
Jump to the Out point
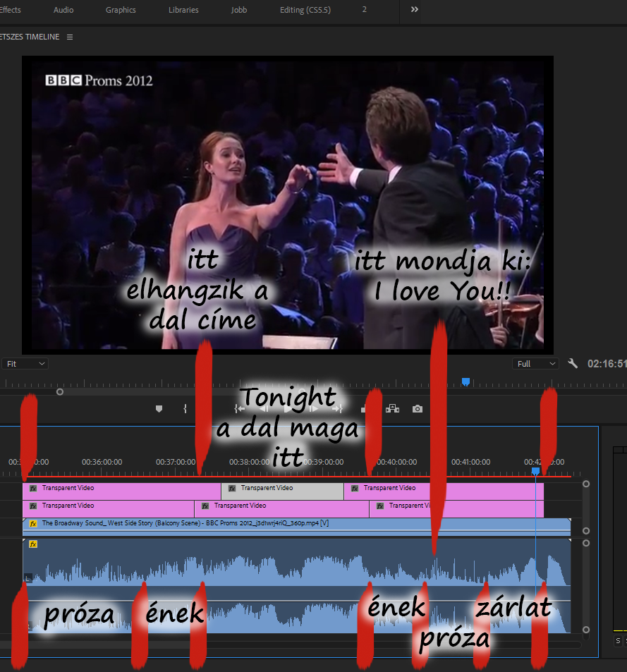(x=338, y=409)
